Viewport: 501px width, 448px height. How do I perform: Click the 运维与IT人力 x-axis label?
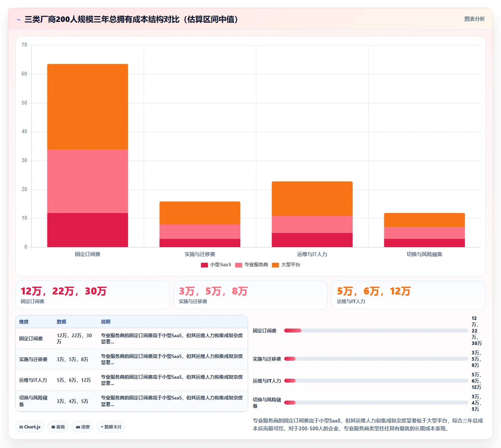pos(312,254)
